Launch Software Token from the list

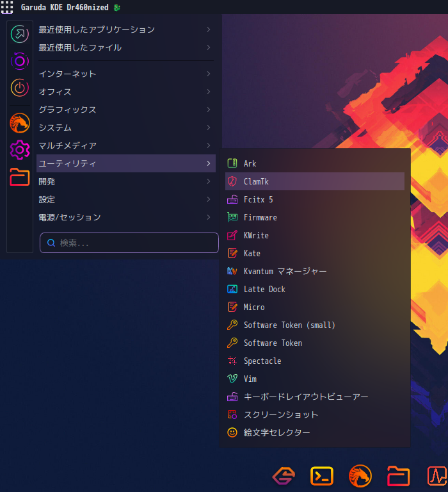[x=315, y=343]
